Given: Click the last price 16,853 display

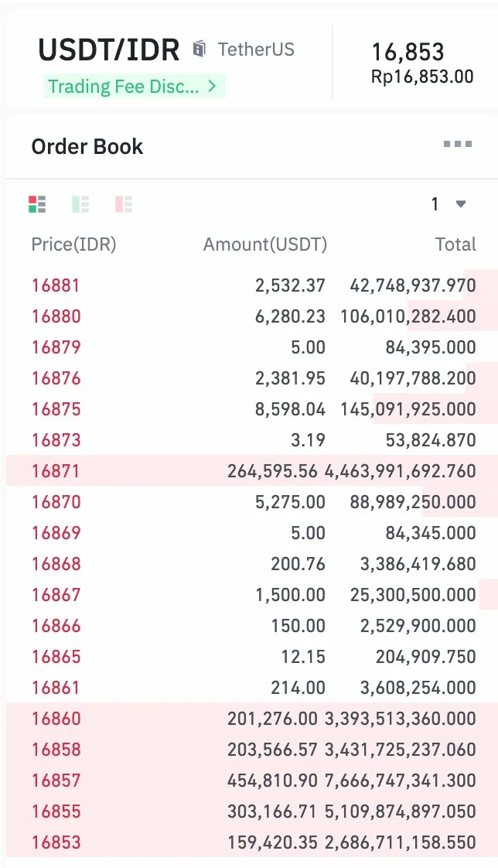Looking at the screenshot, I should pos(408,53).
